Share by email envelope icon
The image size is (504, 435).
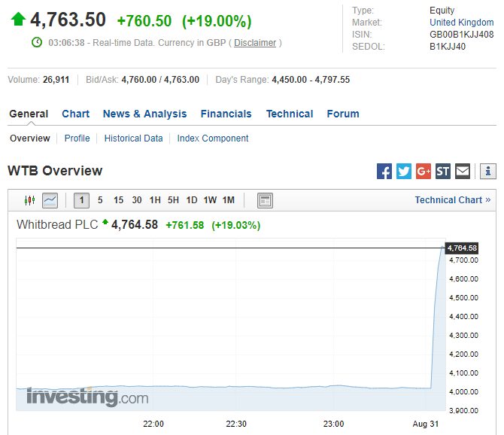coord(463,172)
